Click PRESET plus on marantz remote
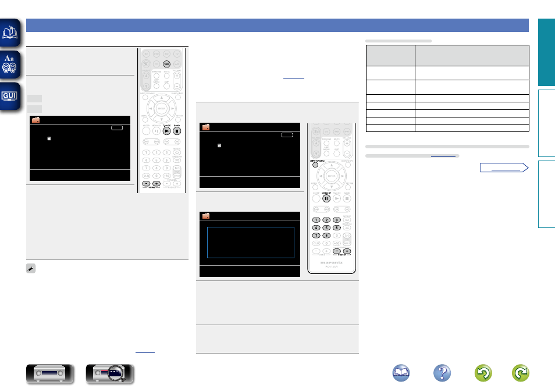555x392 pixels. click(x=347, y=251)
